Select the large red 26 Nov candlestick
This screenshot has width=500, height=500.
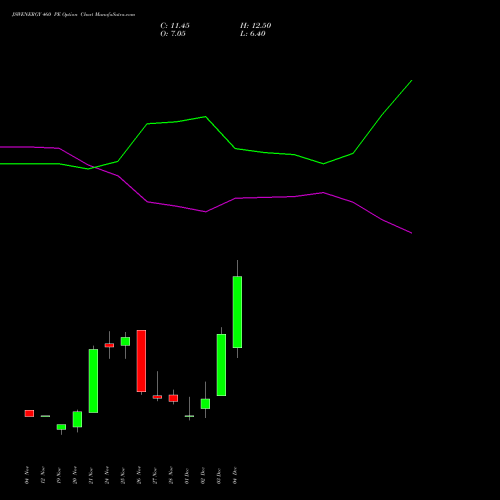[x=141, y=361]
